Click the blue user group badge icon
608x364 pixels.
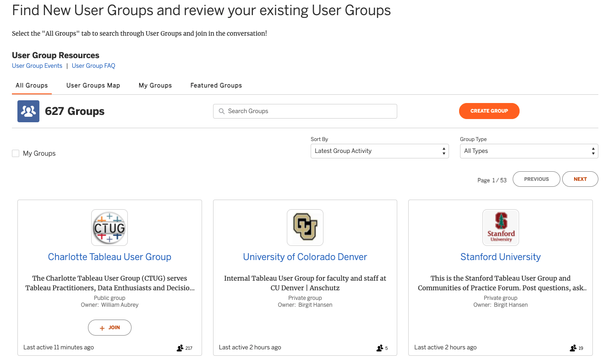point(28,111)
